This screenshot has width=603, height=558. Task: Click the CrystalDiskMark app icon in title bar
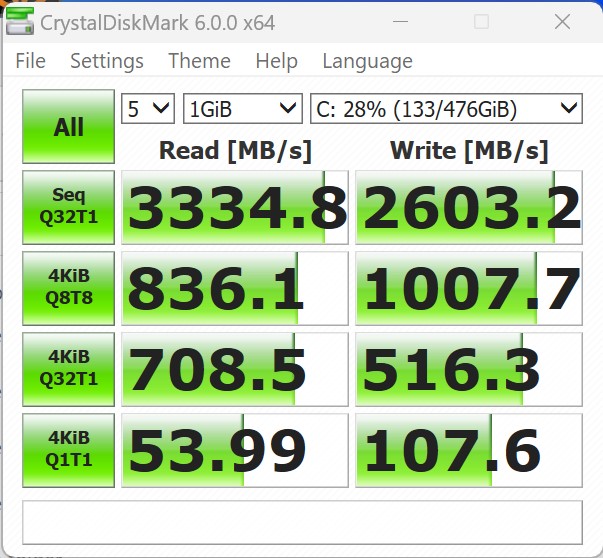click(20, 22)
